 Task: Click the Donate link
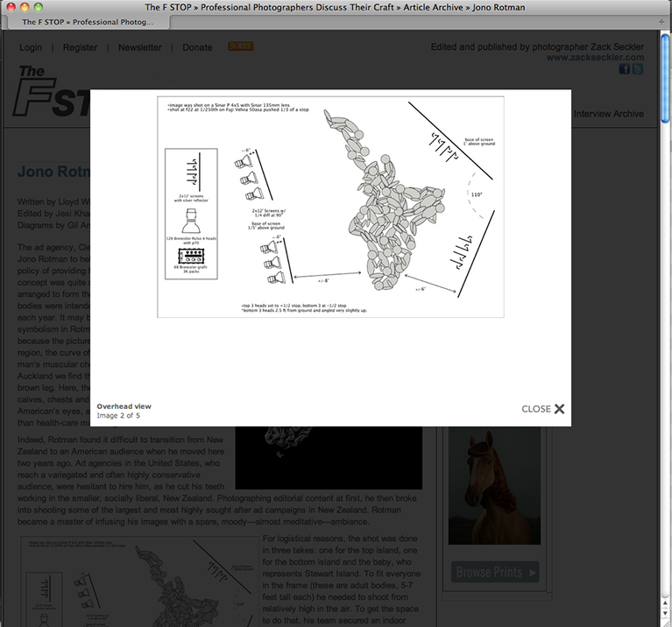coord(197,47)
